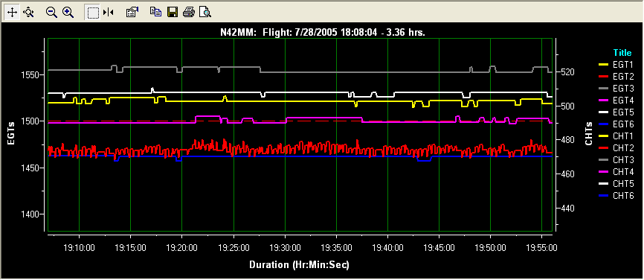Click the 19:10:00 time label
The width and height of the screenshot is (644, 280).
click(x=80, y=248)
